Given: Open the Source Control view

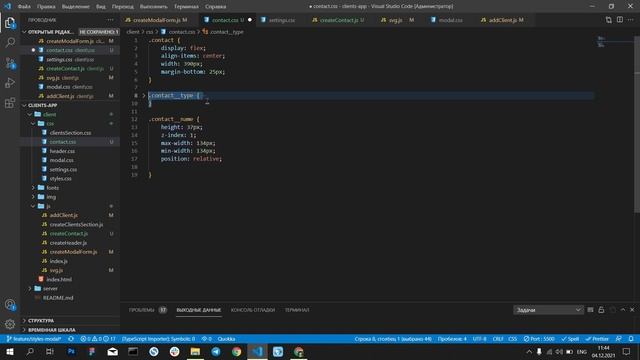Looking at the screenshot, I should click(x=10, y=63).
